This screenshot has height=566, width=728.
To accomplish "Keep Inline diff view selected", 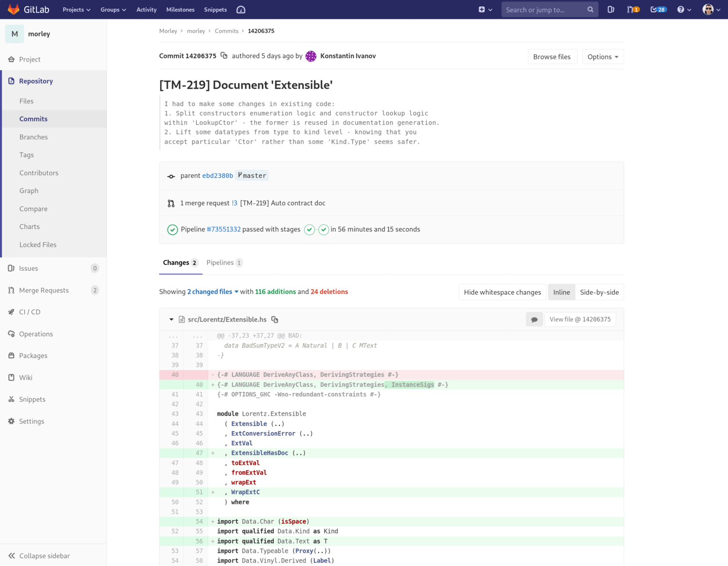I will [x=561, y=292].
